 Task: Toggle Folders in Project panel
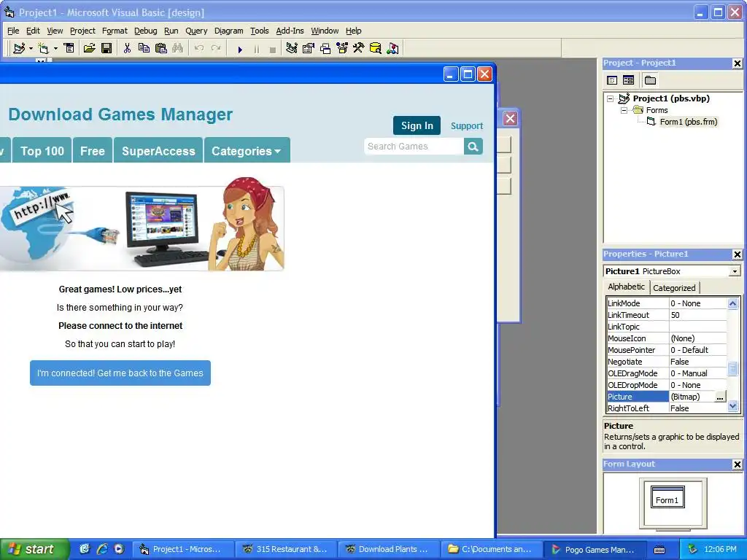[x=650, y=80]
